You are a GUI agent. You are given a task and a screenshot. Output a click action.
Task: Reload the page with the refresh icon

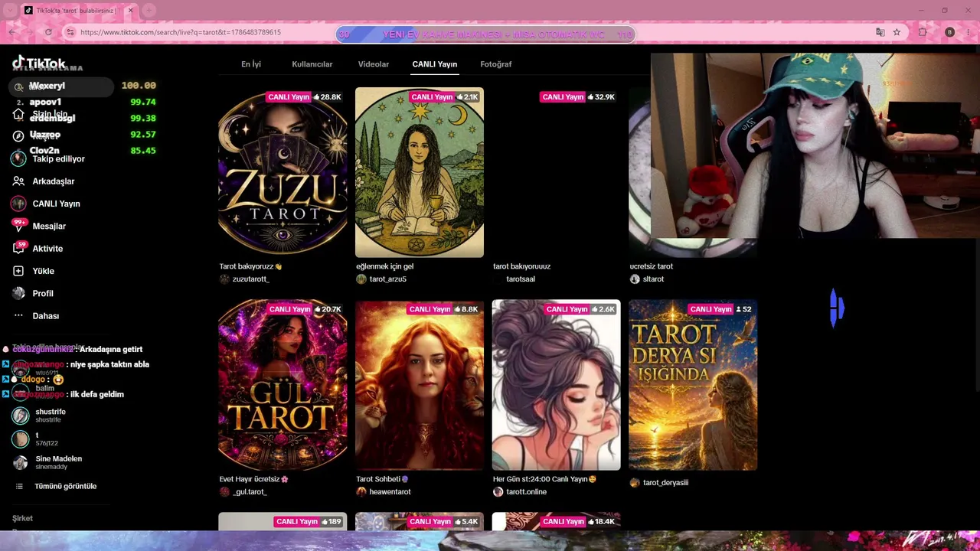[48, 32]
